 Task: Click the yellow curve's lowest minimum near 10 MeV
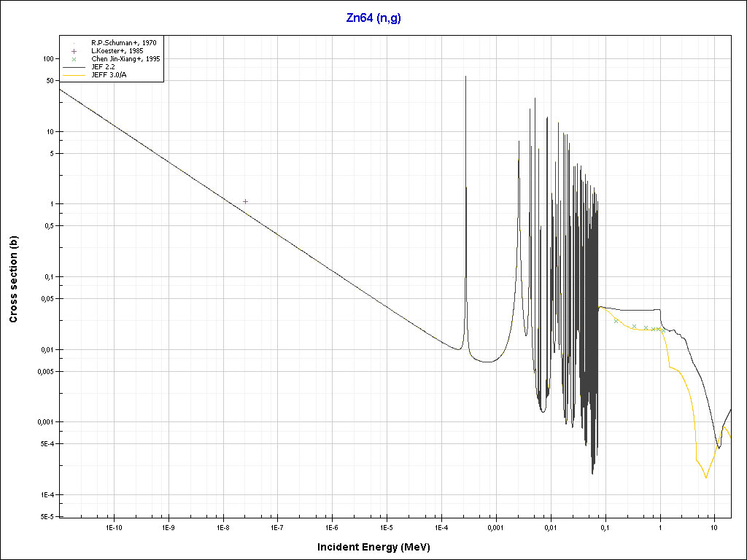pos(706,478)
